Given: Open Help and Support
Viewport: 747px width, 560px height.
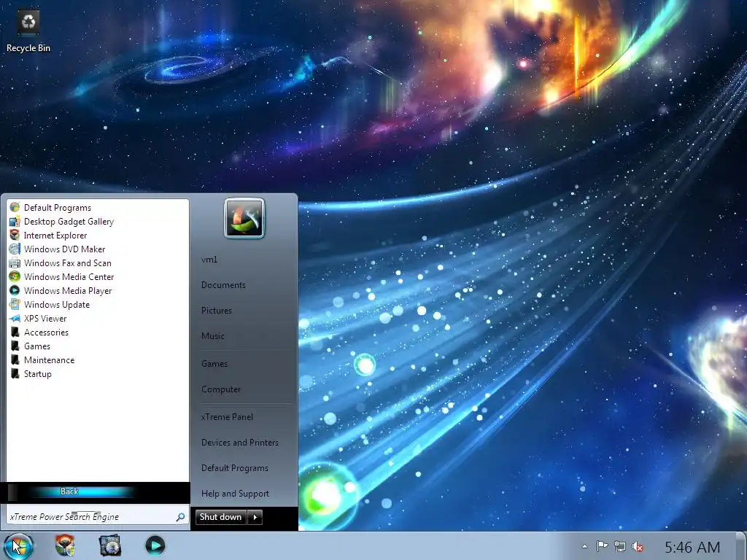Looking at the screenshot, I should [235, 494].
